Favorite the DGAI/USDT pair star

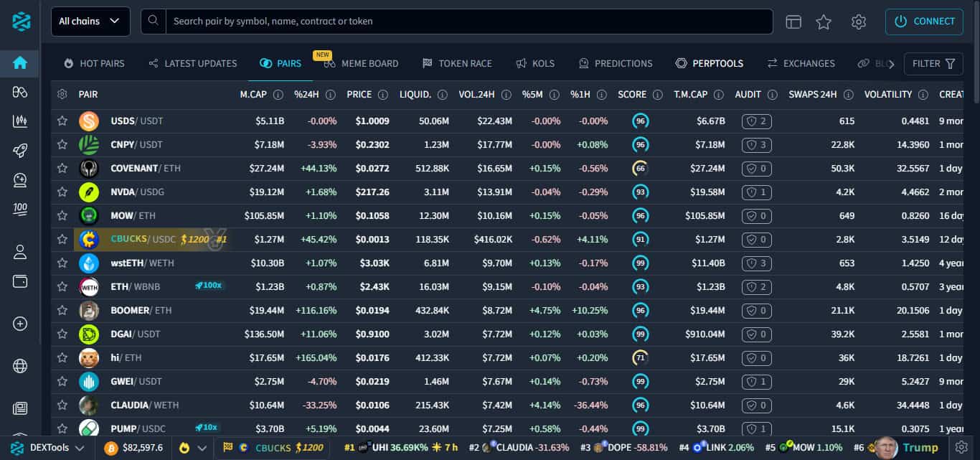pyautogui.click(x=62, y=334)
